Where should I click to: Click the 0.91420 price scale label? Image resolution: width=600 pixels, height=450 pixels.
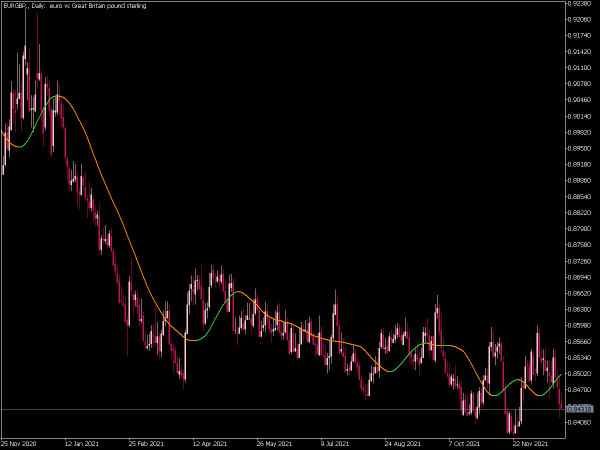click(580, 52)
